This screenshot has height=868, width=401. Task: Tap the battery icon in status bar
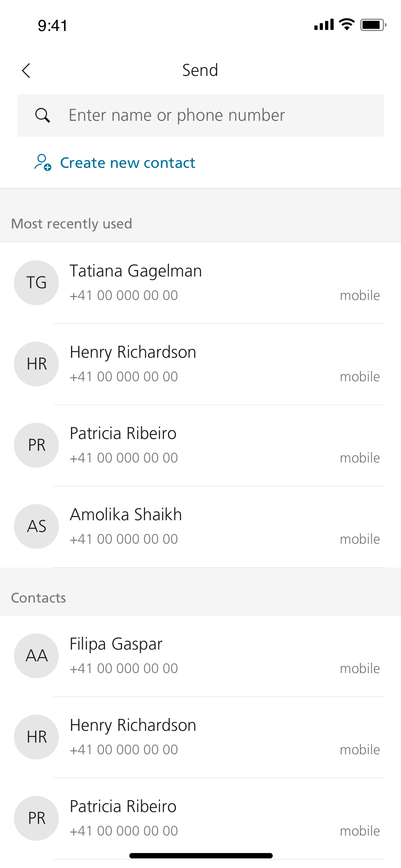373,25
